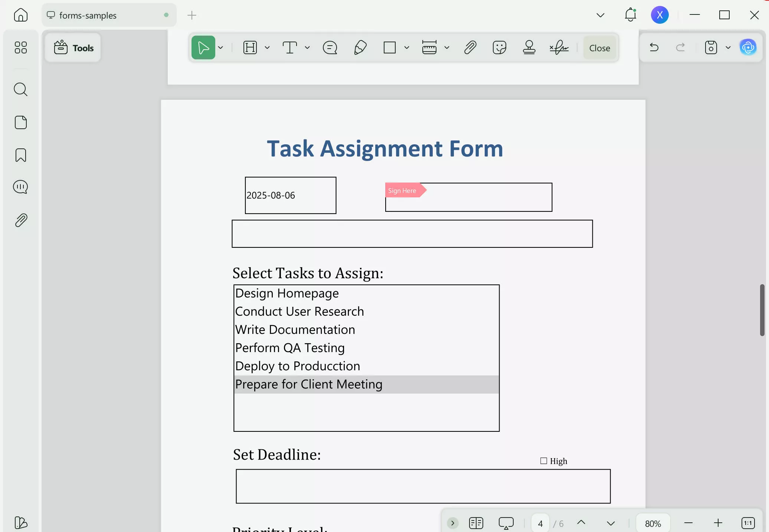This screenshot has width=769, height=532.
Task: Open the Attachment paperclip tool
Action: click(x=470, y=47)
